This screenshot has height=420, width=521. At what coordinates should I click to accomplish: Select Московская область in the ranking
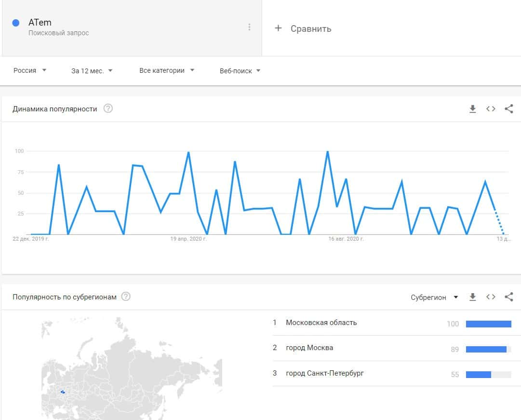(x=321, y=323)
